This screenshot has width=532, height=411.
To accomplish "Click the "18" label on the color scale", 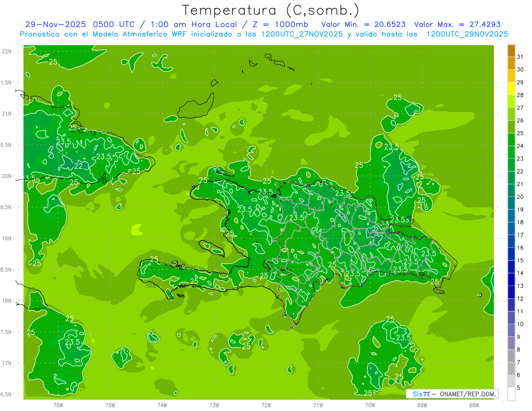I will [520, 223].
